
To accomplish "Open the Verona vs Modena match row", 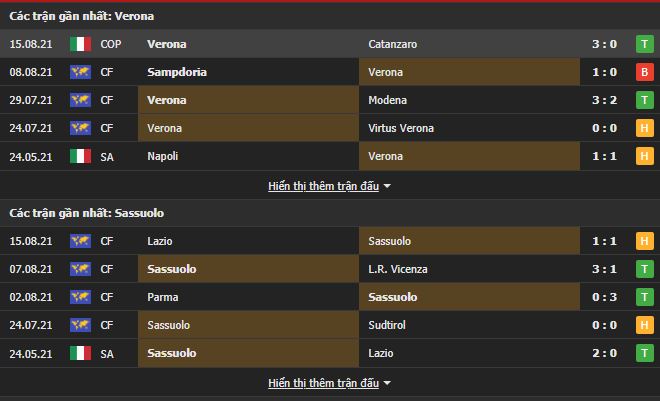I will point(330,100).
